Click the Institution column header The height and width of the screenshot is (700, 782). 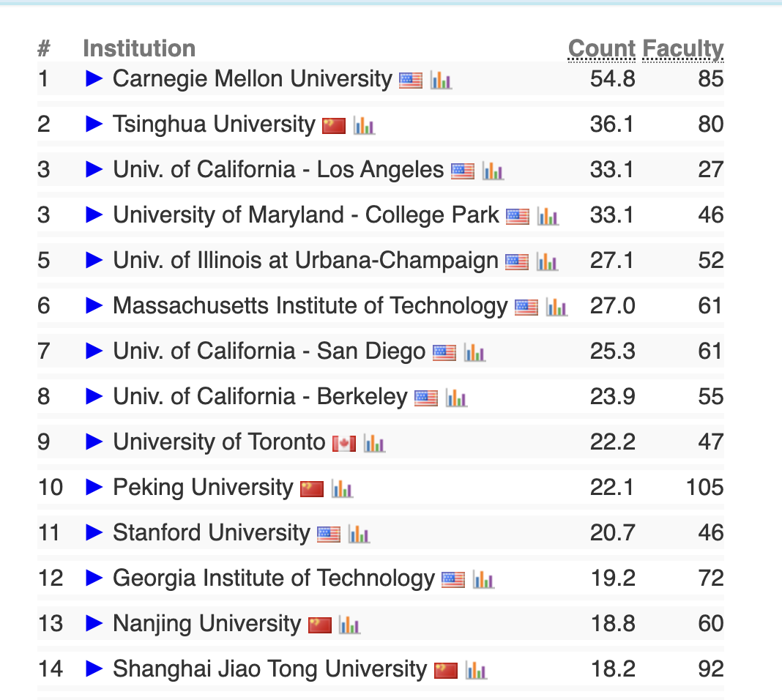[x=139, y=49]
